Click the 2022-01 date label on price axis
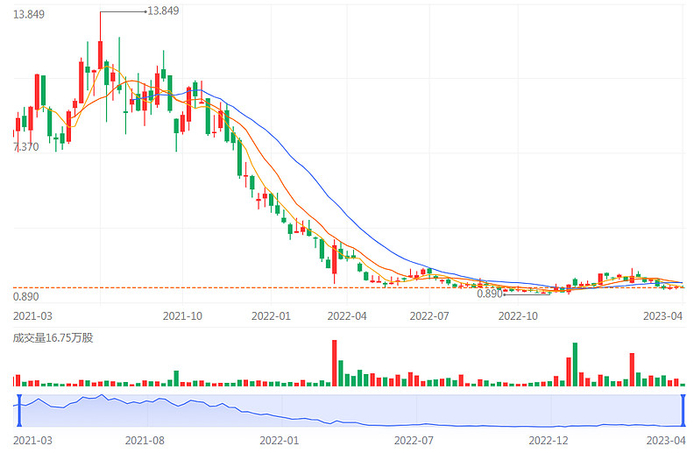Viewport: 700px width, 453px height. [x=271, y=316]
